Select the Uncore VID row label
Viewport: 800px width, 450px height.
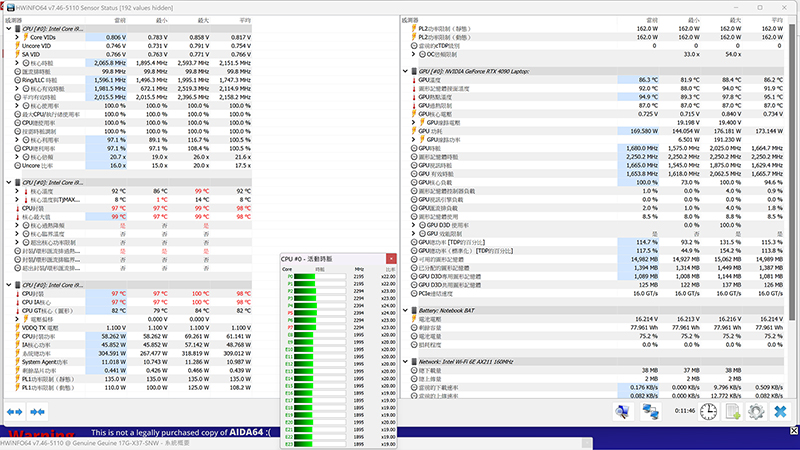pos(36,46)
